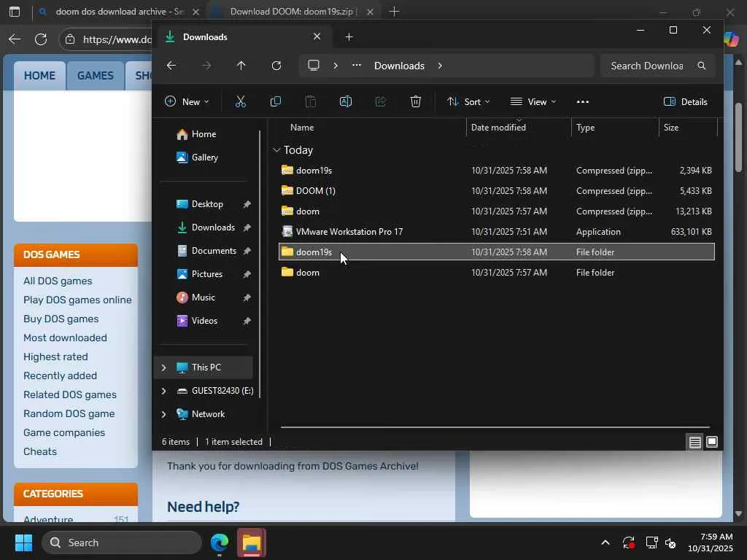747x560 pixels.
Task: Click the search magnifier in Explorer search box
Action: (702, 65)
